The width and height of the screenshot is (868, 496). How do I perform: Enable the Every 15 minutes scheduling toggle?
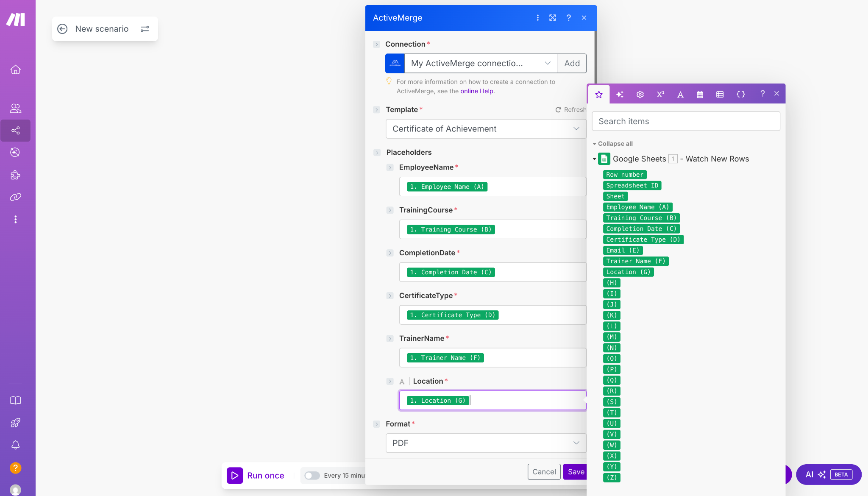[312, 475]
